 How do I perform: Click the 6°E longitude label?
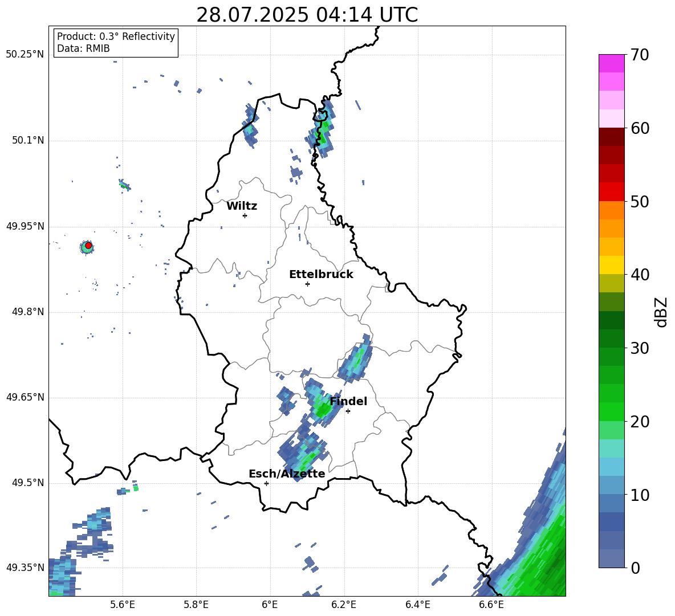(x=270, y=605)
